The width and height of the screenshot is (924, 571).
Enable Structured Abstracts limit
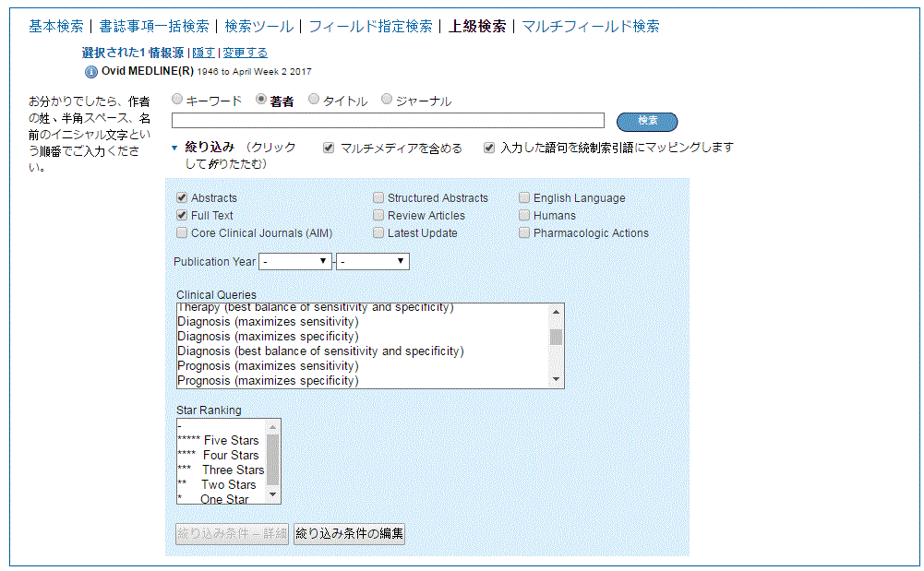tap(378, 197)
